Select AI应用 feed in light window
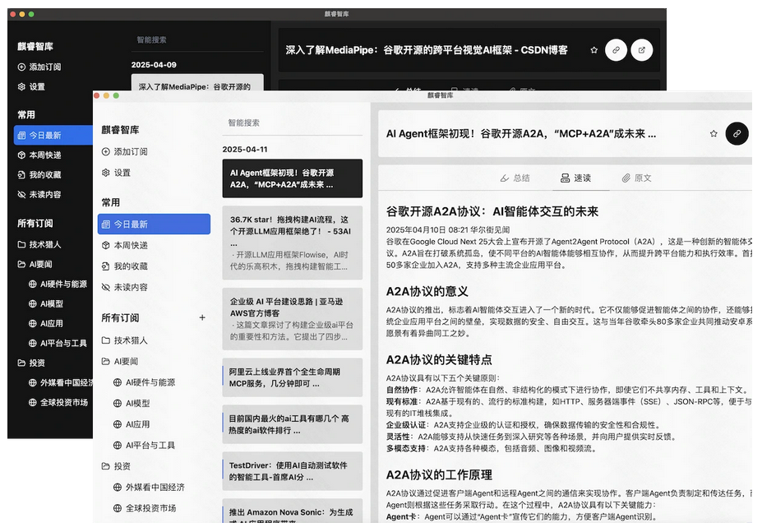762x532 pixels. pos(132,424)
